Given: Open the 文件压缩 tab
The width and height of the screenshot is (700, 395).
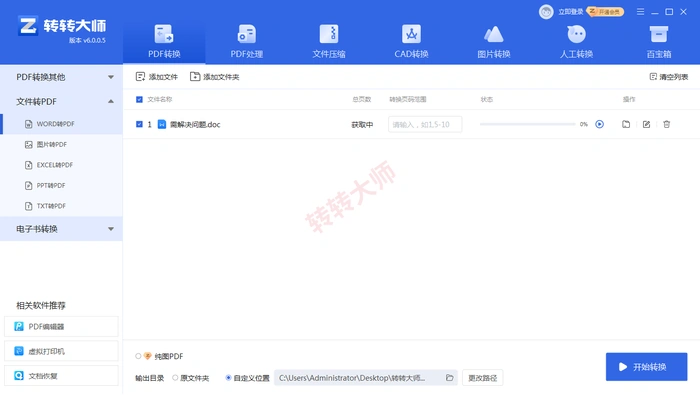Looking at the screenshot, I should pos(329,42).
